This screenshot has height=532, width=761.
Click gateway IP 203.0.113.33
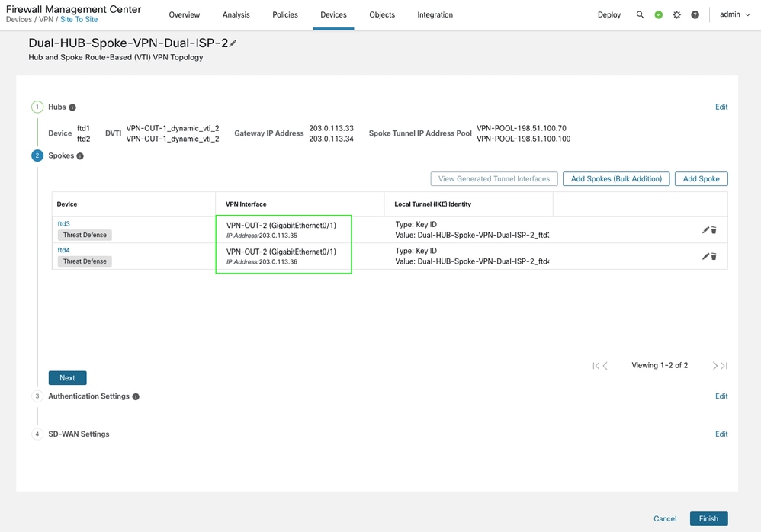332,128
